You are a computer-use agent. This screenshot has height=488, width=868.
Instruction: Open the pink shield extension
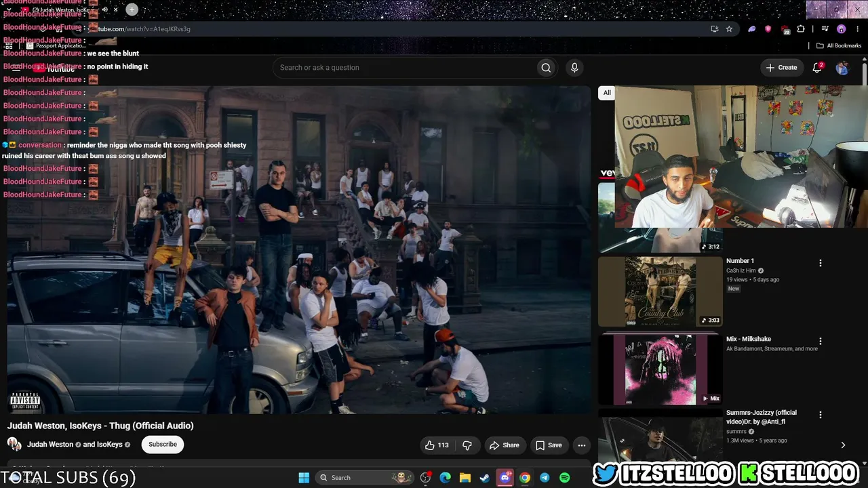pyautogui.click(x=768, y=29)
